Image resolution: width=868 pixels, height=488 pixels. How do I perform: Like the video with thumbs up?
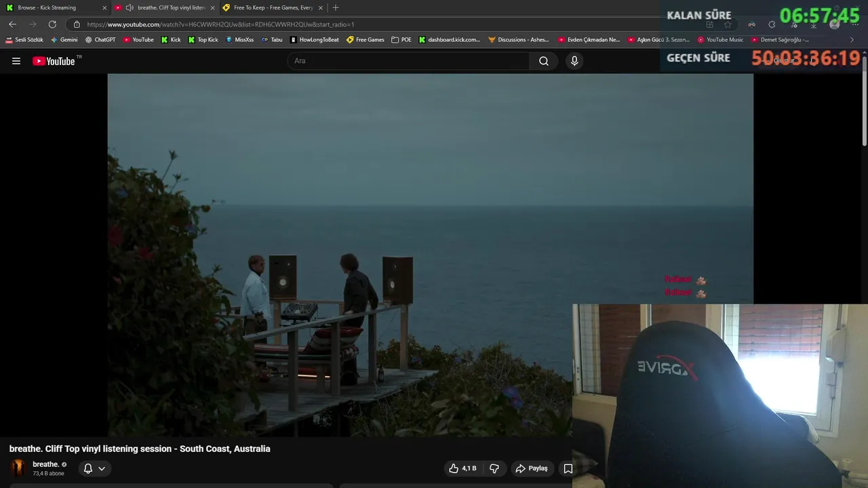coord(462,468)
